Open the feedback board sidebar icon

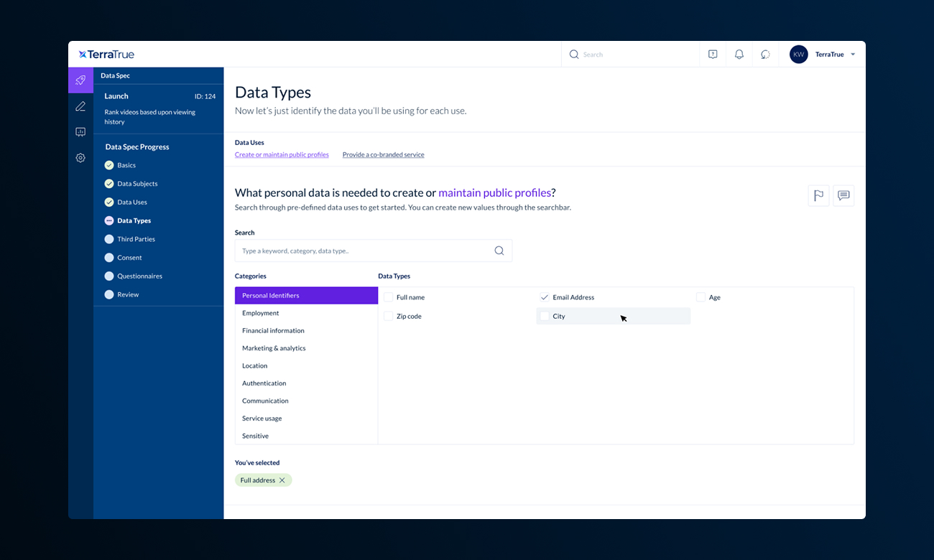coord(80,132)
